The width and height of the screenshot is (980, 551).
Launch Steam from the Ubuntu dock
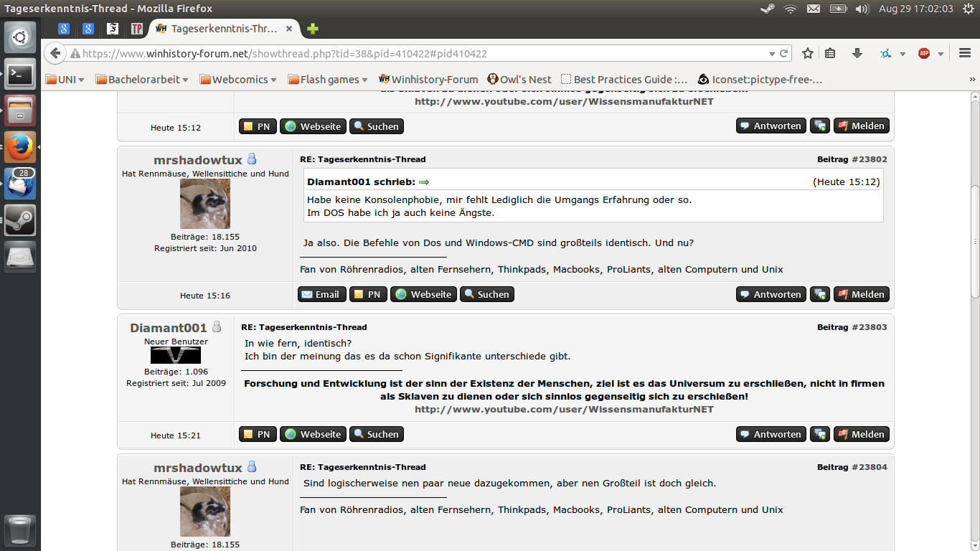click(20, 220)
